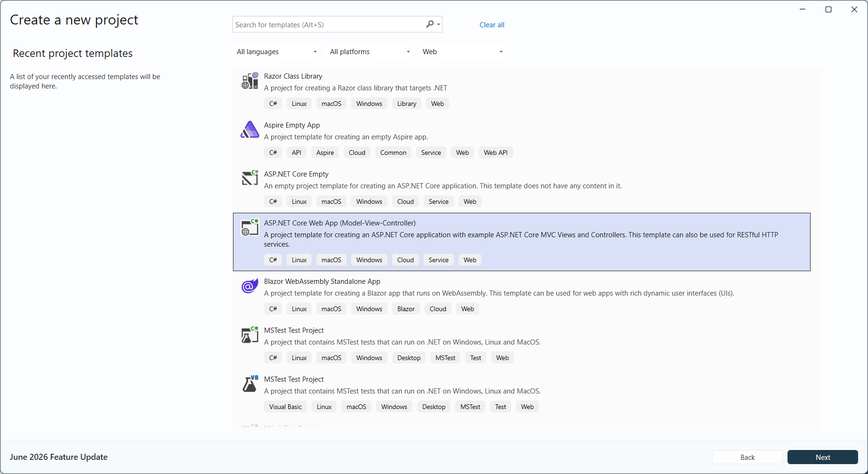868x474 pixels.
Task: Click the Aspire Empty App template icon
Action: (250, 130)
